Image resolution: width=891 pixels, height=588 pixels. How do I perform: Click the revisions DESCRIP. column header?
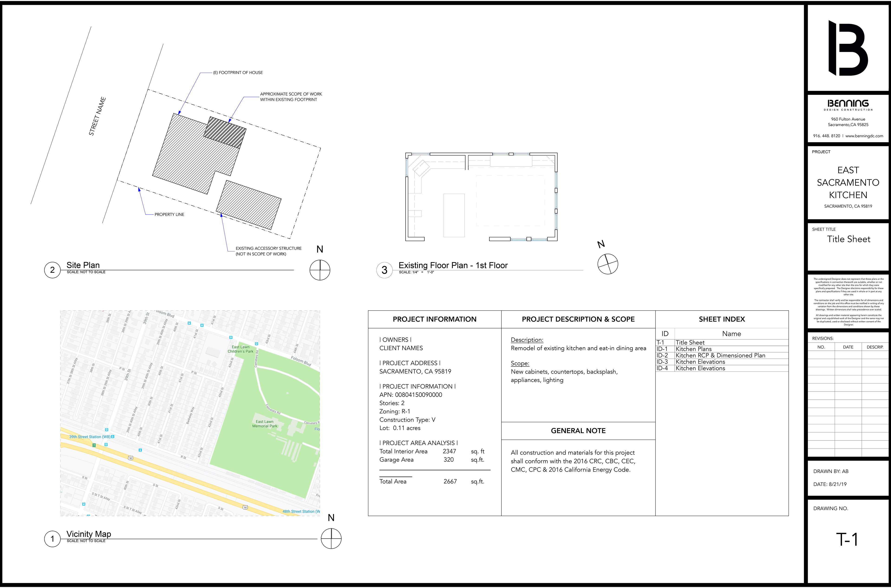pyautogui.click(x=875, y=347)
